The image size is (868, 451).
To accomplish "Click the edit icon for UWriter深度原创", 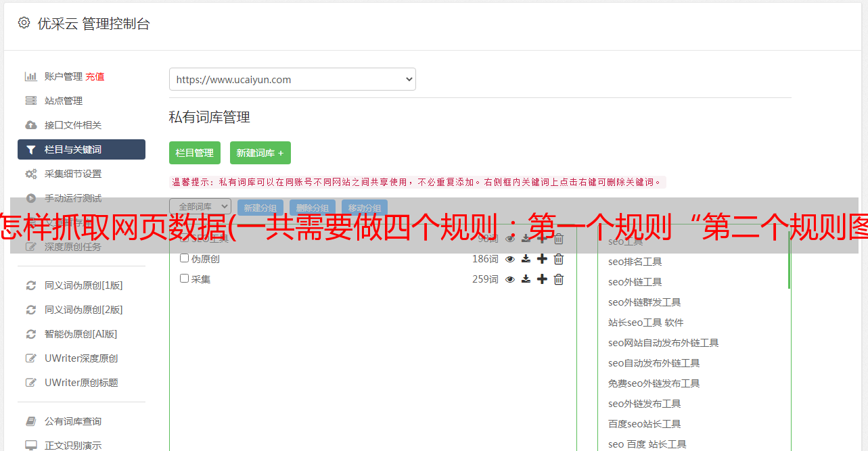I will (31, 358).
